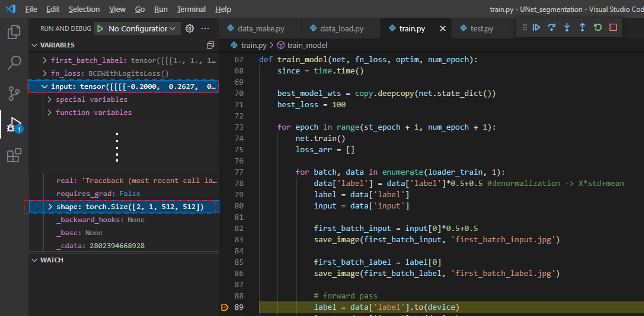Expand the shape torch.Size variable
Image resolution: width=644 pixels, height=316 pixels.
tap(50, 207)
